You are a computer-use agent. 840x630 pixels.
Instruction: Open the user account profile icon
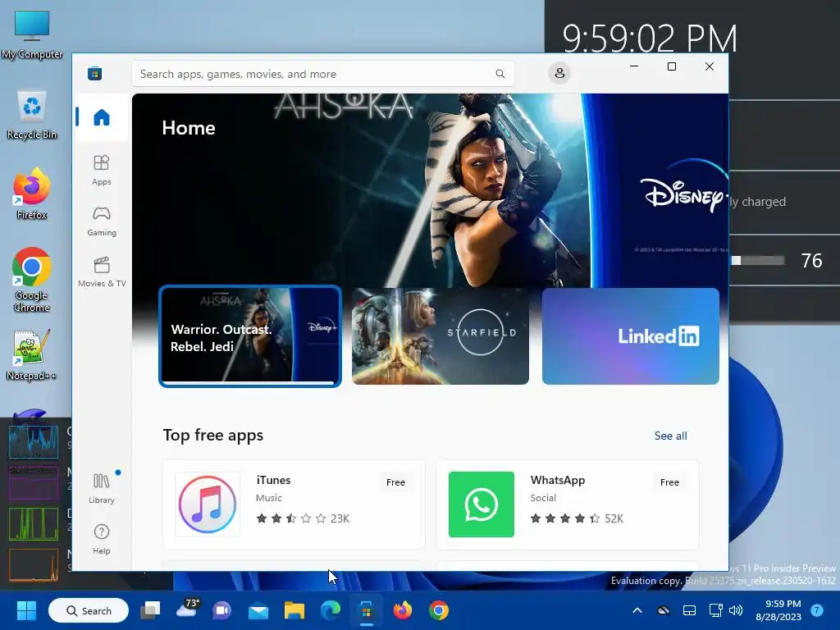pyautogui.click(x=559, y=73)
